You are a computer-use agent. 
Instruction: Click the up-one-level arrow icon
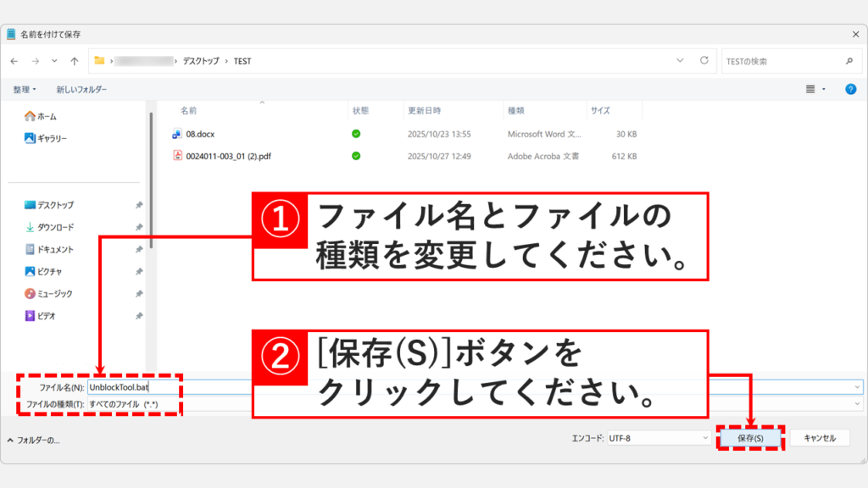pos(75,61)
